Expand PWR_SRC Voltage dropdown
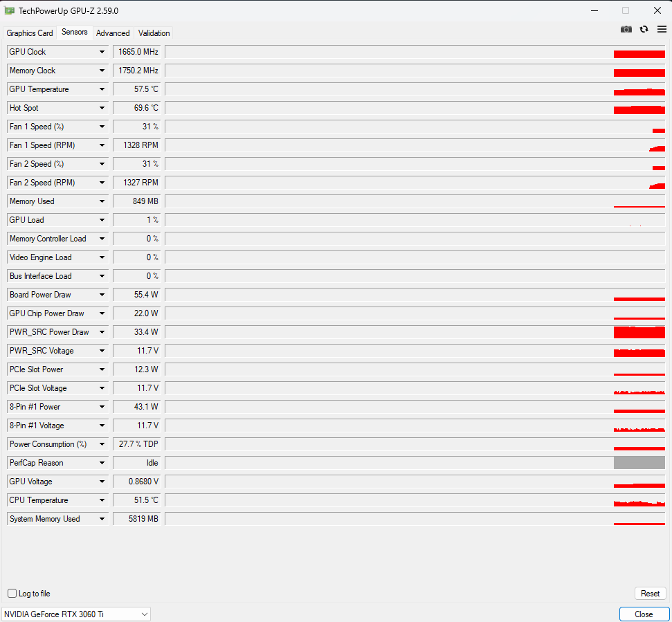This screenshot has width=672, height=622. [102, 351]
